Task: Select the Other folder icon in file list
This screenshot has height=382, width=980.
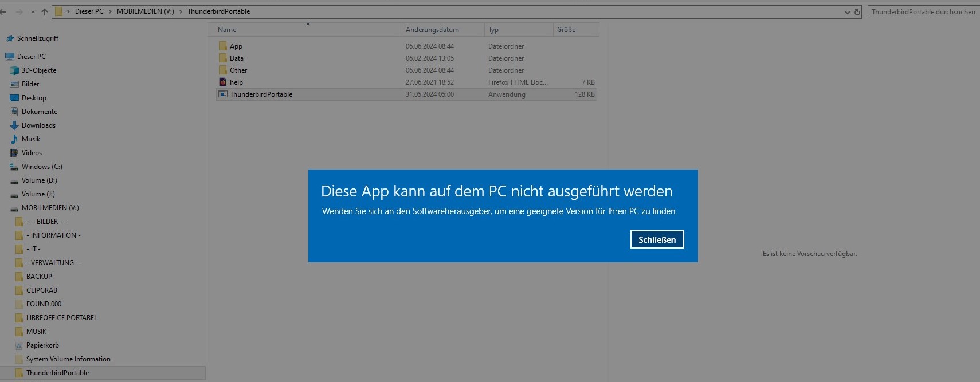Action: click(x=223, y=70)
